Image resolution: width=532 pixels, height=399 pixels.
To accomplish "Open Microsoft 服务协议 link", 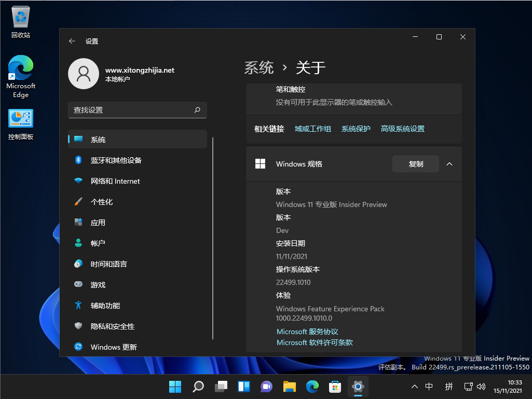I will (307, 331).
